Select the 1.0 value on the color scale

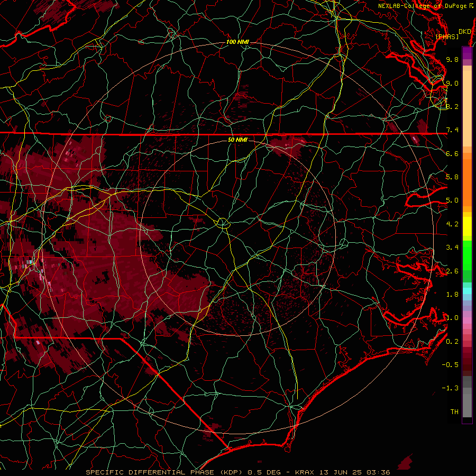coord(452,318)
